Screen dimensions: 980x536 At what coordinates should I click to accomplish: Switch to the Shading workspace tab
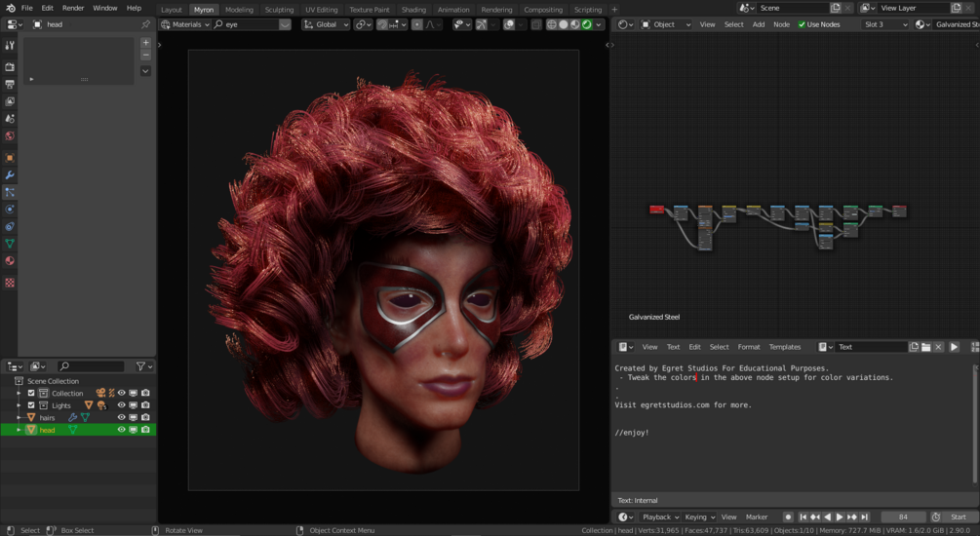pos(413,10)
